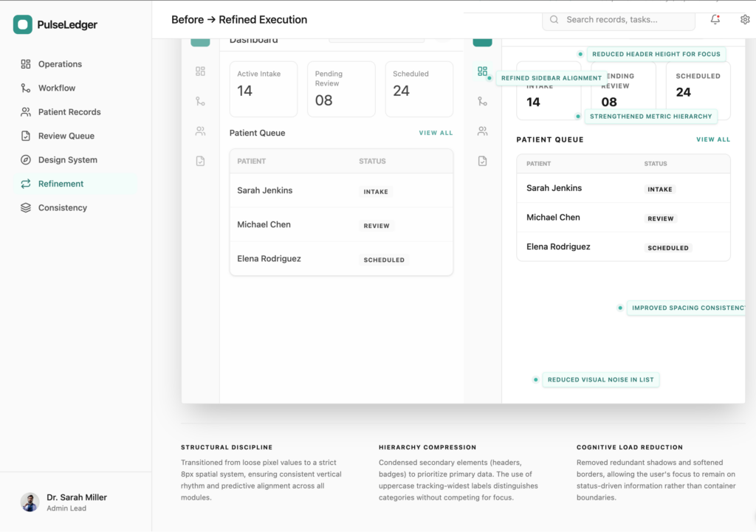The height and width of the screenshot is (532, 756).
Task: Open Dr. Sarah Miller profile name
Action: point(77,497)
